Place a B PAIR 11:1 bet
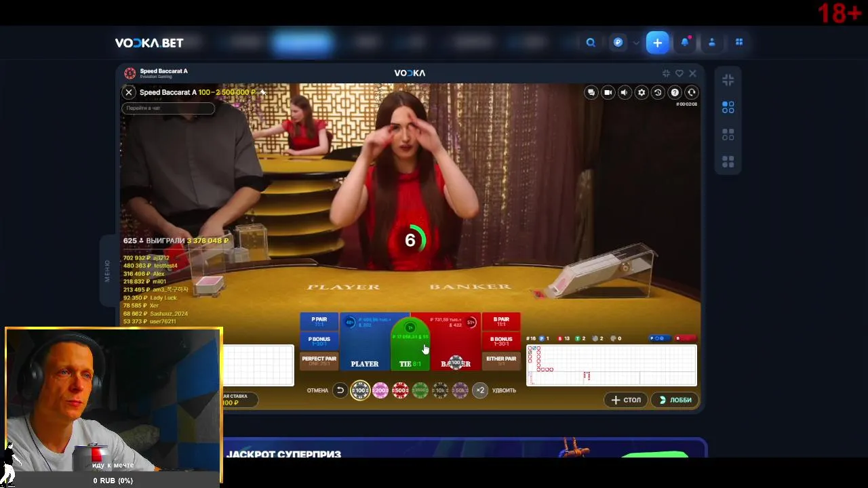Viewport: 868px width, 488px height. [x=501, y=321]
